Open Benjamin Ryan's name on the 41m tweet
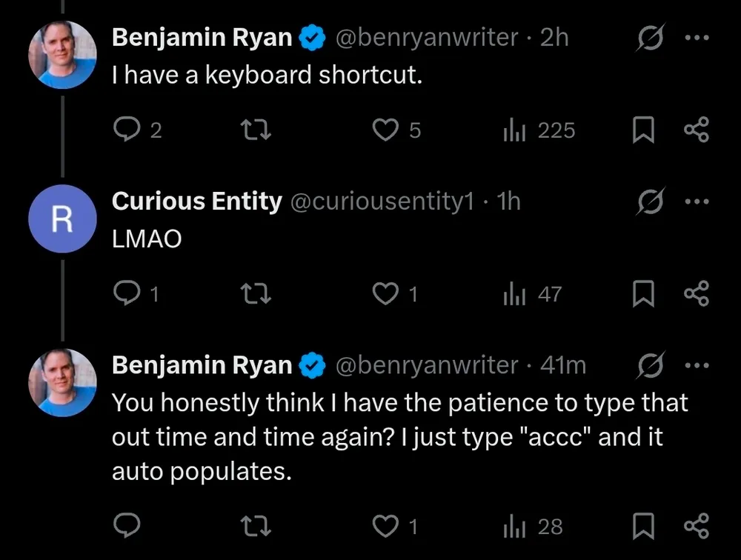Screen dimensions: 741x560 [202, 365]
